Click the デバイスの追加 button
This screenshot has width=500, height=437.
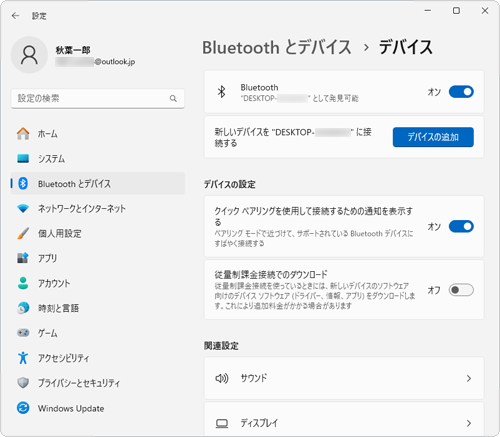pos(433,137)
